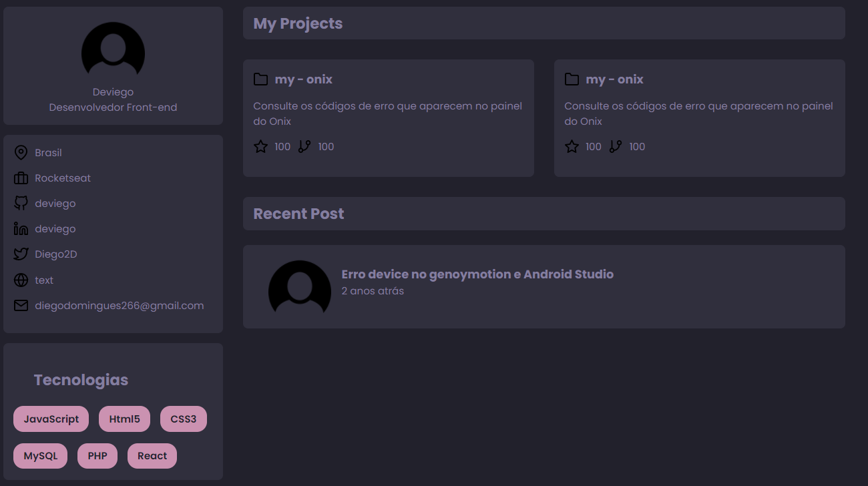
Task: Select the Twitter icon next to Diego2D
Action: click(x=21, y=254)
